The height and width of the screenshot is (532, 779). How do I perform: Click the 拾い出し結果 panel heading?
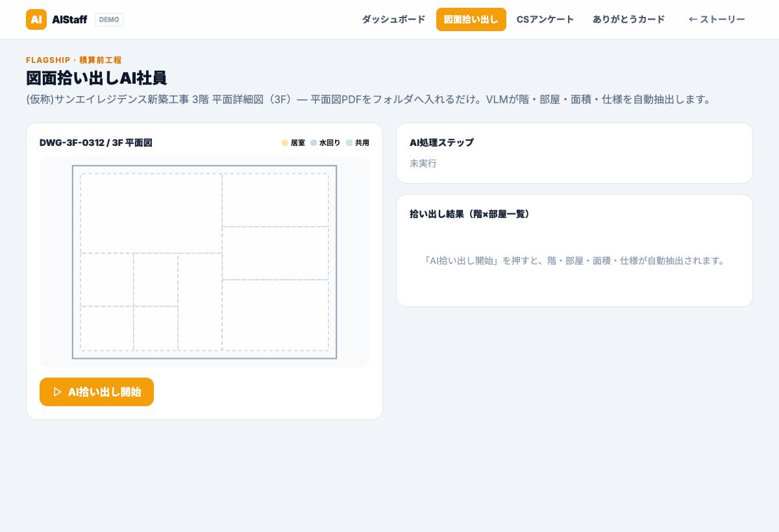pos(469,214)
